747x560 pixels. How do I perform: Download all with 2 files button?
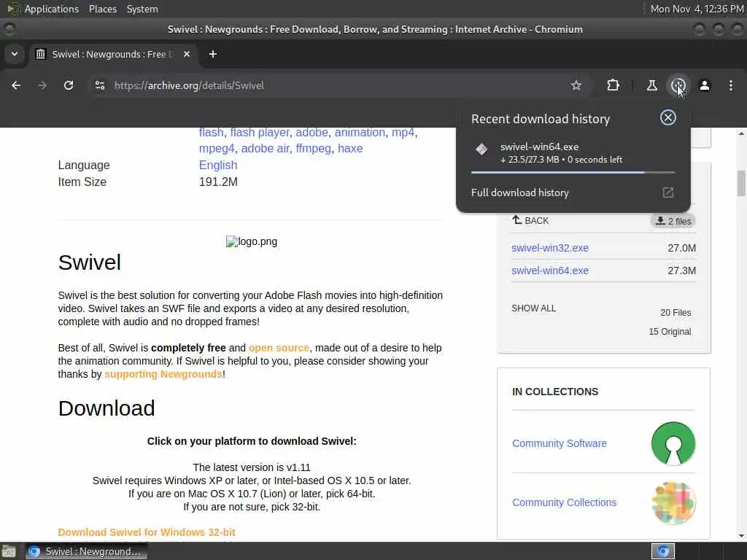pos(673,221)
